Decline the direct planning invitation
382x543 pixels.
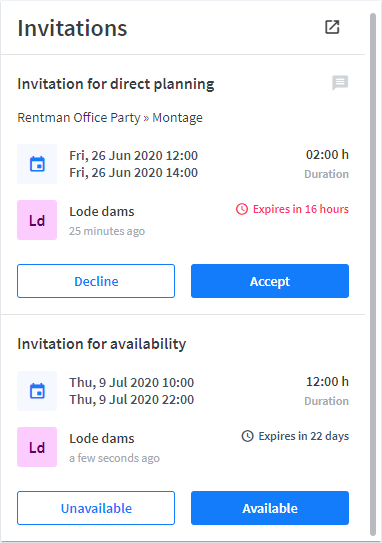[96, 281]
